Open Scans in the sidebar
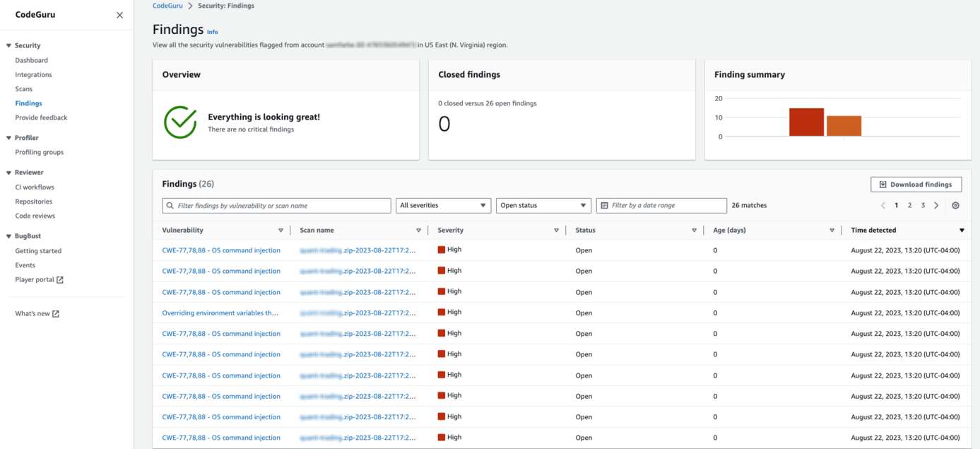The height and width of the screenshot is (449, 980). point(24,89)
